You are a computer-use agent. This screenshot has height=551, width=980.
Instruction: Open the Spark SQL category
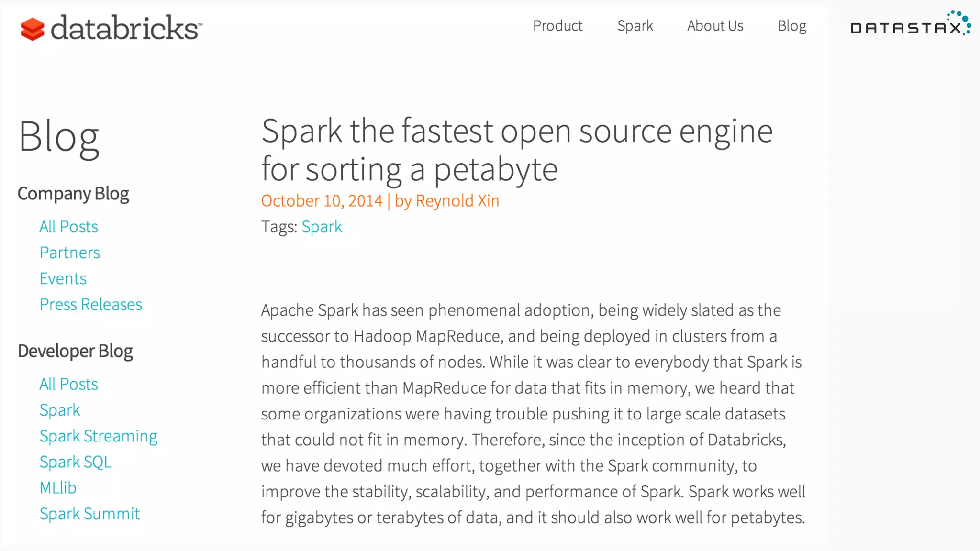76,462
